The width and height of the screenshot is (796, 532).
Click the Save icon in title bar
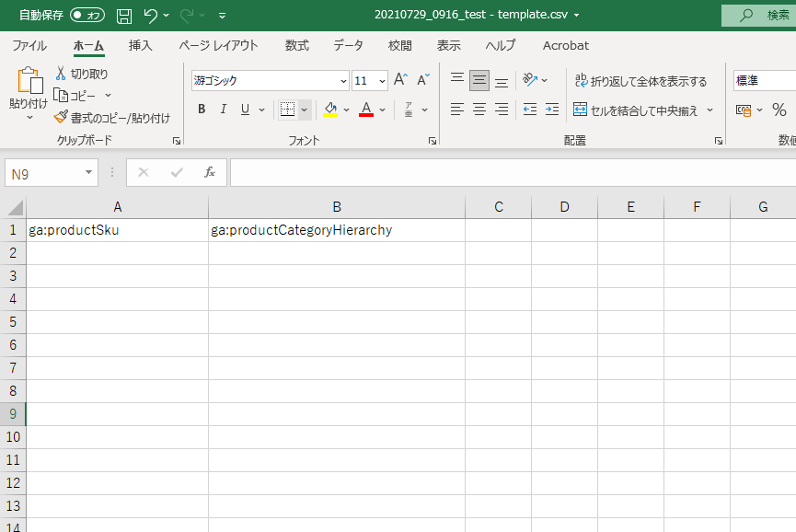coord(124,16)
